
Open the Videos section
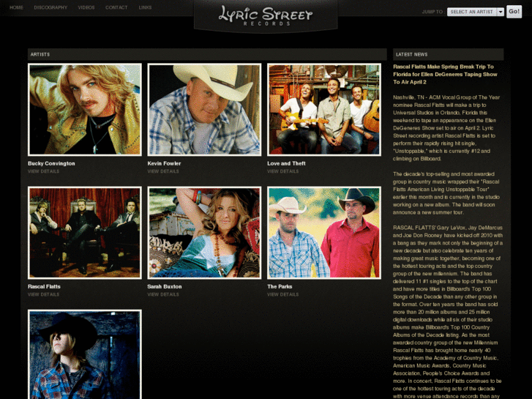[86, 7]
